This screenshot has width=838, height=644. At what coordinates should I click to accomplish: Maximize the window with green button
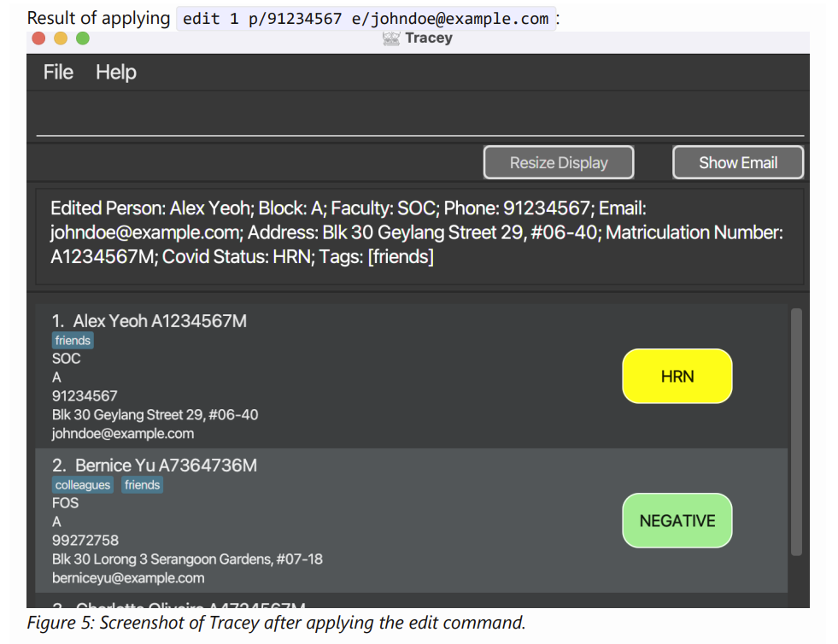point(83,38)
